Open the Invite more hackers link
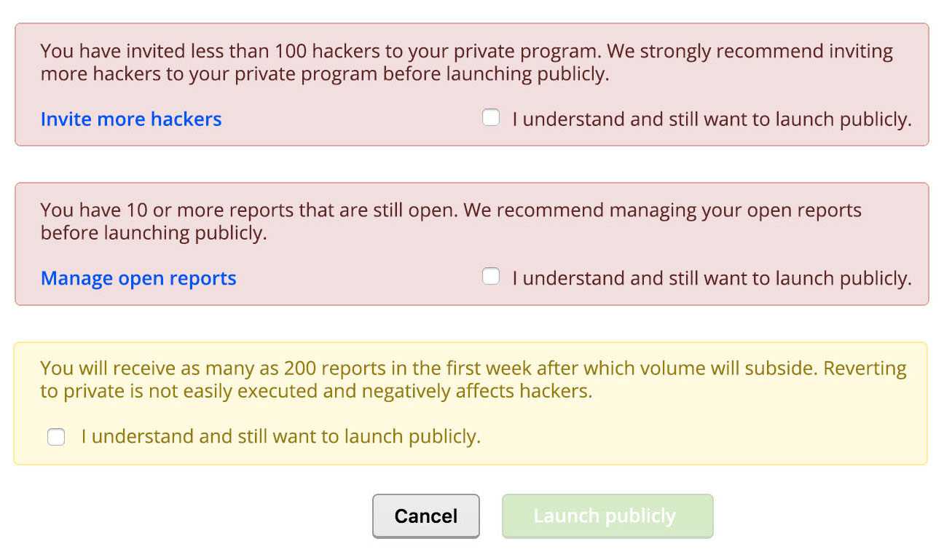Viewport: 944px width, 560px height. (131, 119)
